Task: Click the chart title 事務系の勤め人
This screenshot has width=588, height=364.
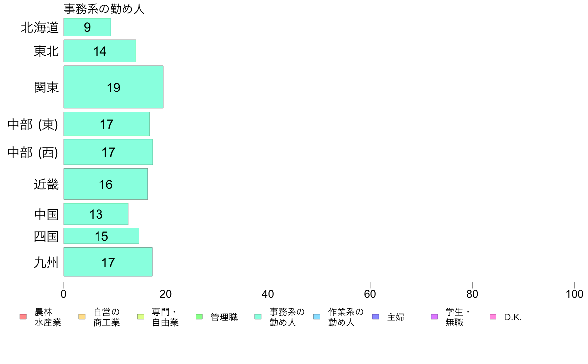Action: coord(104,9)
